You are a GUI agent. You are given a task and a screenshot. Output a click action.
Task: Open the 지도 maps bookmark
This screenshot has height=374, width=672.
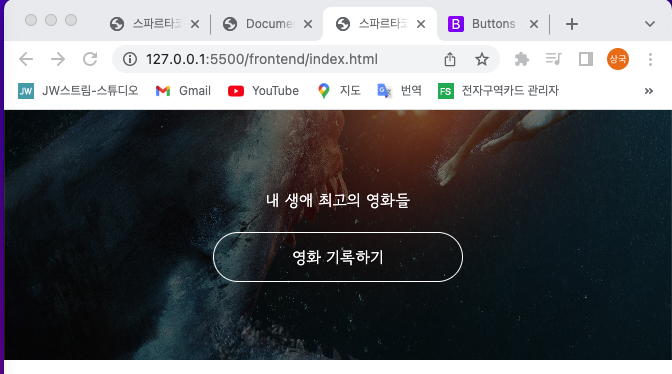[x=339, y=91]
